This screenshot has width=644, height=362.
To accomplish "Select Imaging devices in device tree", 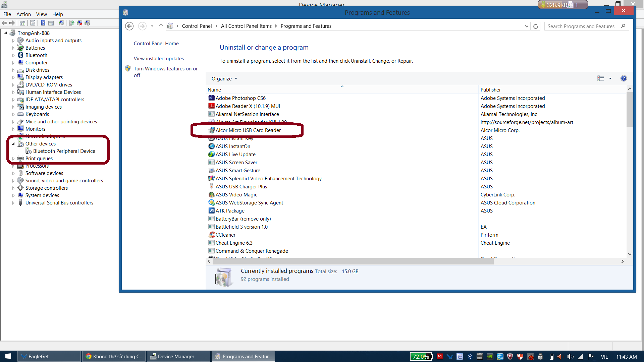I will (44, 107).
